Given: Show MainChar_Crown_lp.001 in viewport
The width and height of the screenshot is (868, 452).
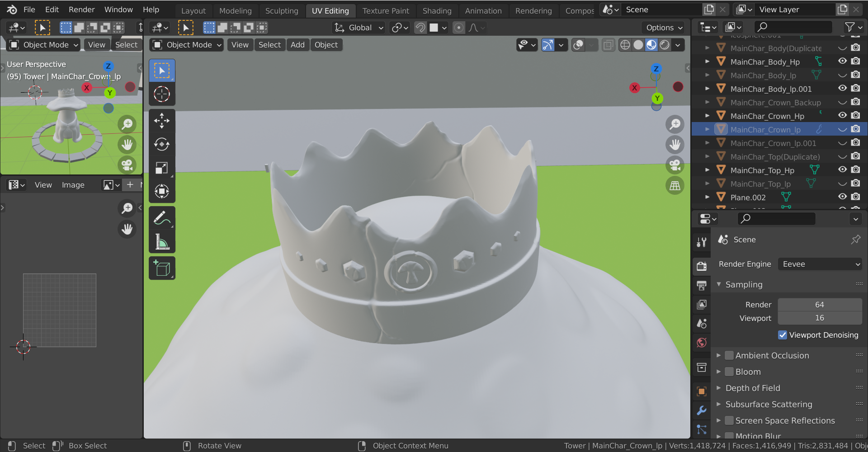Looking at the screenshot, I should coord(842,143).
